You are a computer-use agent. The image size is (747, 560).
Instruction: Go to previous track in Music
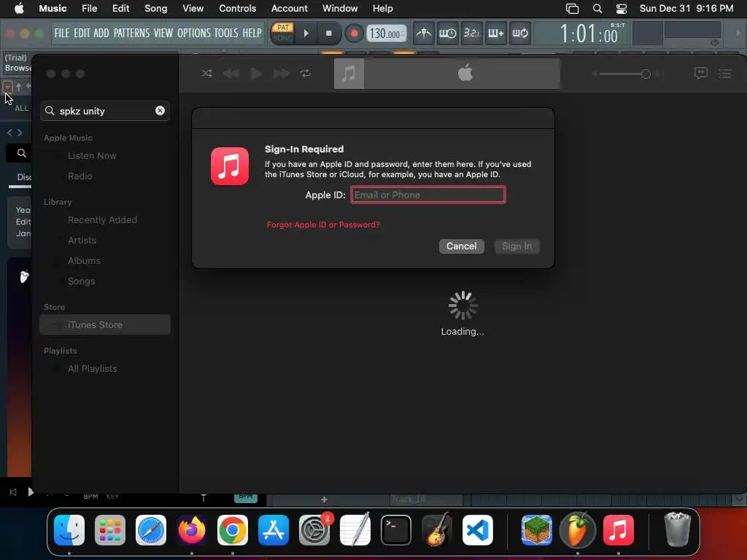pyautogui.click(x=231, y=74)
